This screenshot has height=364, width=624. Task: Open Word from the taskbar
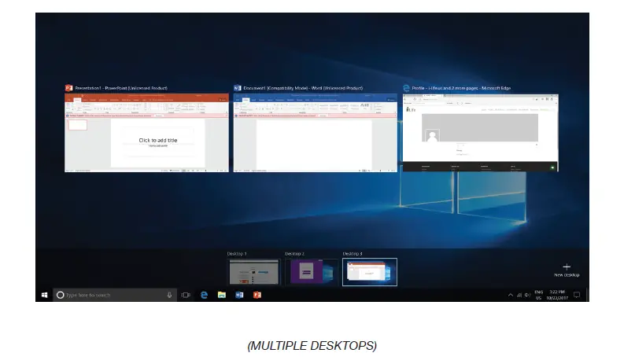click(x=239, y=295)
